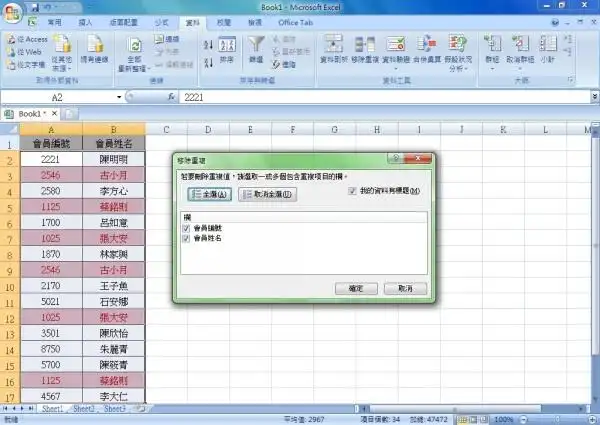Screen dimensions: 600x425
Task: Switch to the Home ribbon tab
Action: pos(54,23)
